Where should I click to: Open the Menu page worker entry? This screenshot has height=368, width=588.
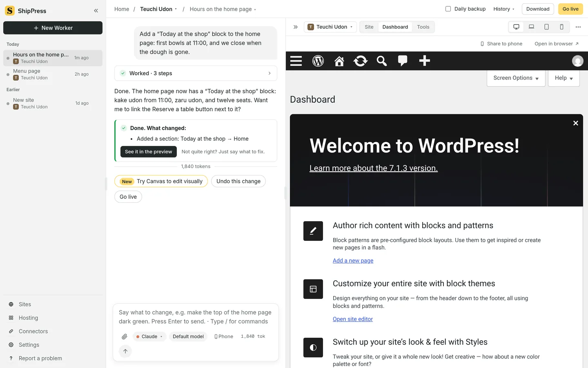coord(53,74)
